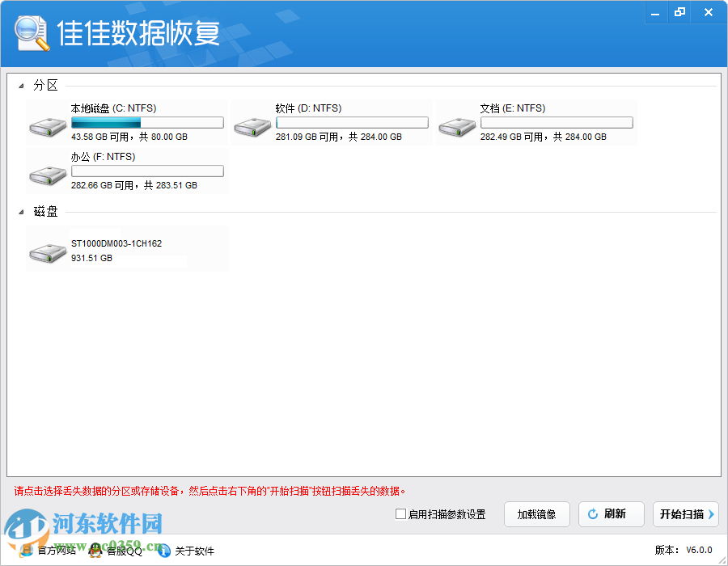This screenshot has height=566, width=728.
Task: Minimize the window
Action: (655, 12)
